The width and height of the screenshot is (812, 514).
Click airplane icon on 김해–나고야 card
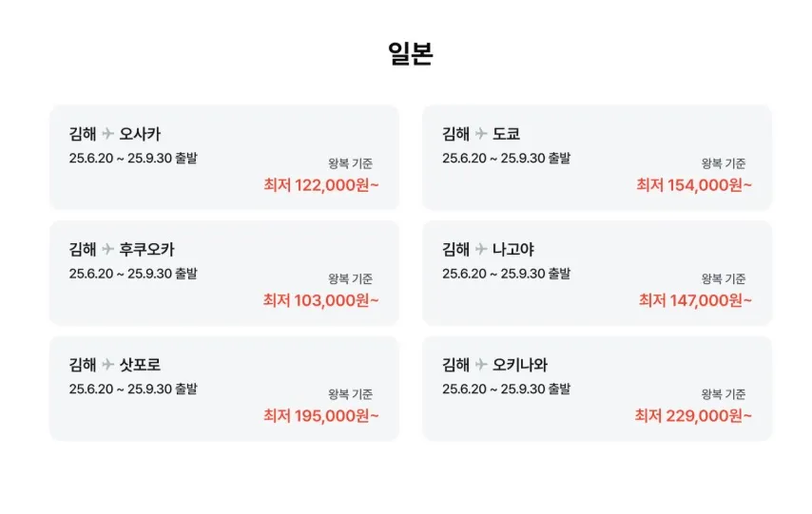tap(481, 250)
